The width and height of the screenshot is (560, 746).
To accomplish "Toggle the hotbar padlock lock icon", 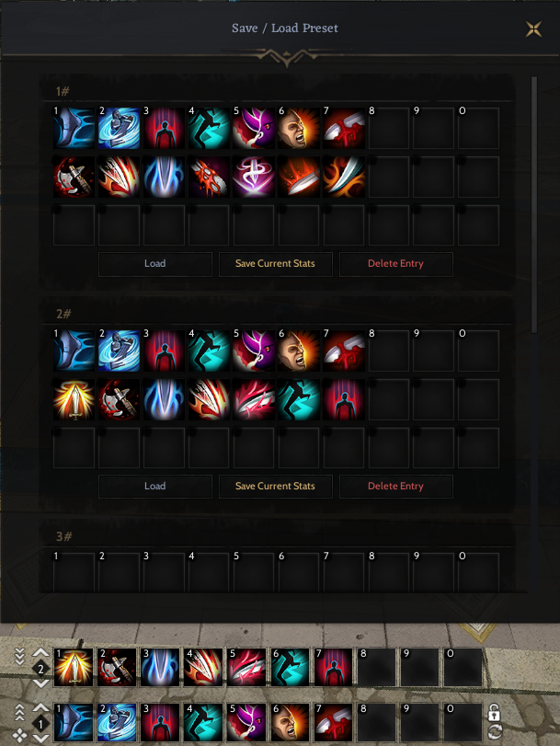I will click(495, 713).
